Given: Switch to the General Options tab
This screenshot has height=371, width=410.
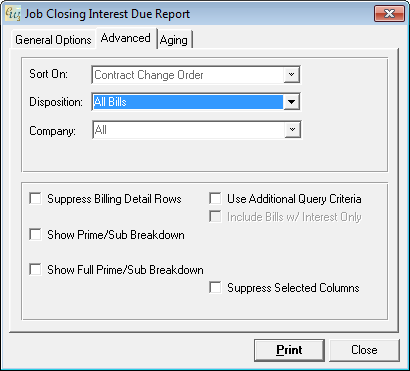Looking at the screenshot, I should (x=53, y=40).
